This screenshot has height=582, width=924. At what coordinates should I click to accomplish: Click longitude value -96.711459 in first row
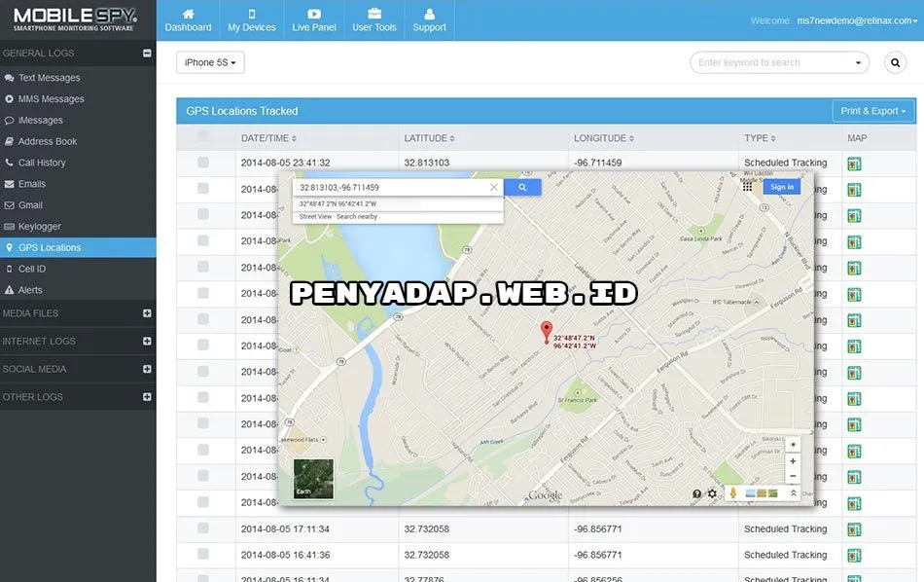597,163
